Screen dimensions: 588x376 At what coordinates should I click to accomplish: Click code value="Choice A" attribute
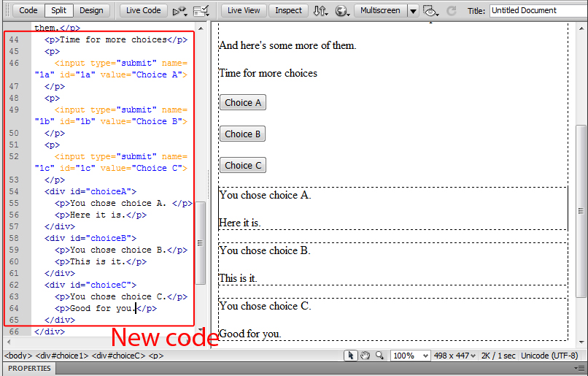pyautogui.click(x=141, y=74)
